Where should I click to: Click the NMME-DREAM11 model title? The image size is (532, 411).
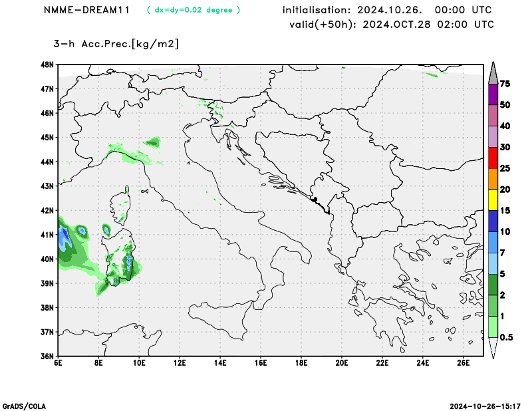click(87, 10)
